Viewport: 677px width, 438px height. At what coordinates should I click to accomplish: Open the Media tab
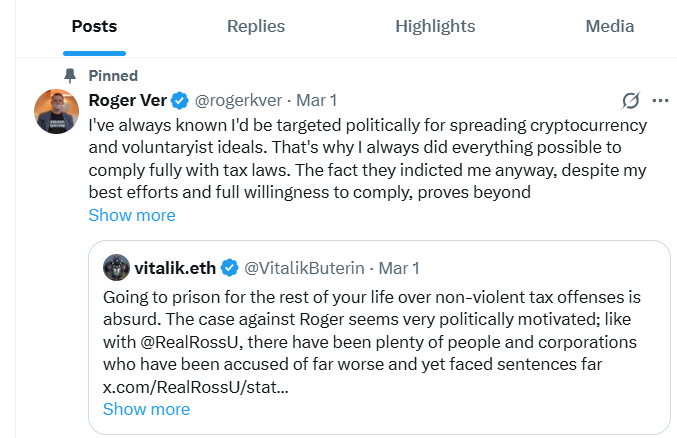point(609,27)
